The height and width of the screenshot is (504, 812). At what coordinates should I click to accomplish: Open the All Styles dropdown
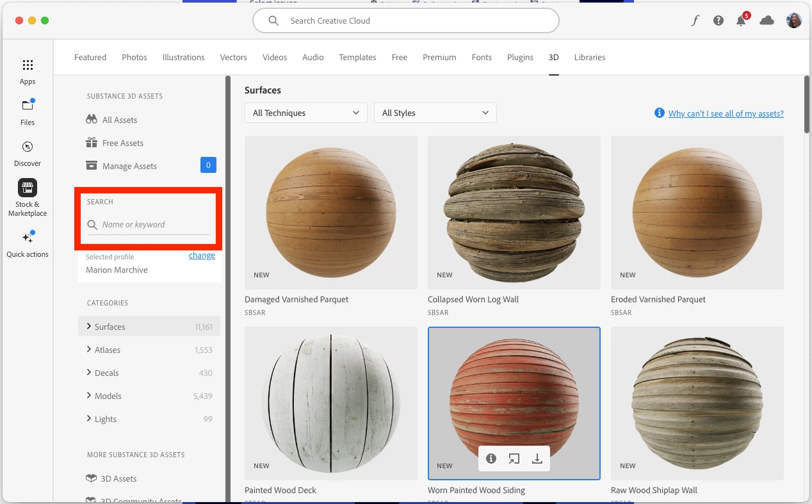435,113
